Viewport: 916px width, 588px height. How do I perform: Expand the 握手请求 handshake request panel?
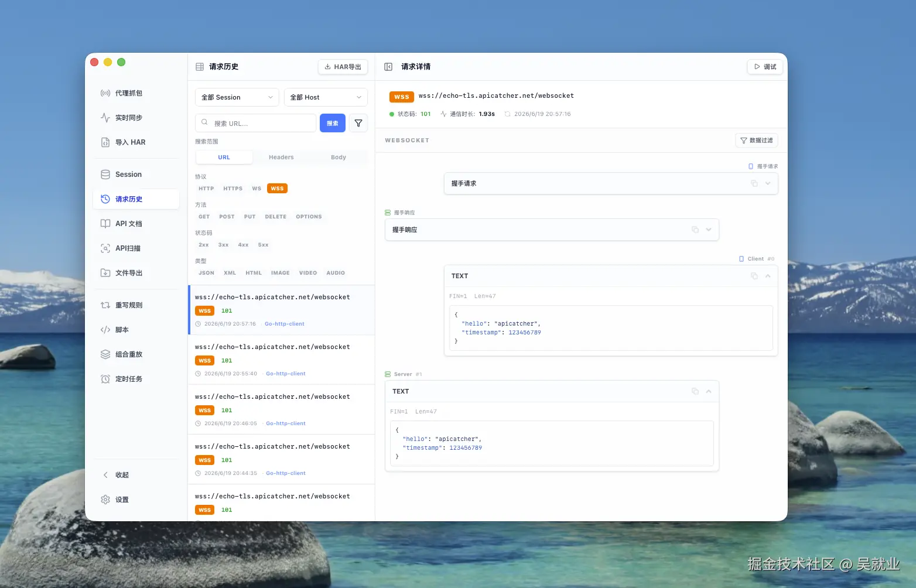click(768, 183)
